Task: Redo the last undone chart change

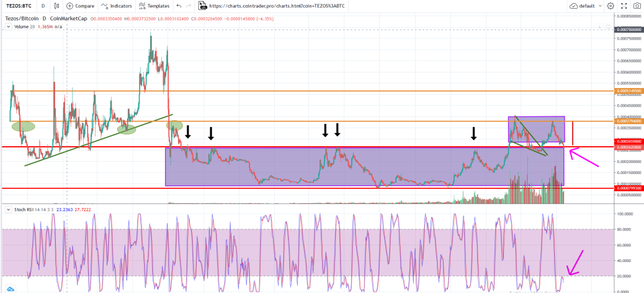Action: pos(188,6)
